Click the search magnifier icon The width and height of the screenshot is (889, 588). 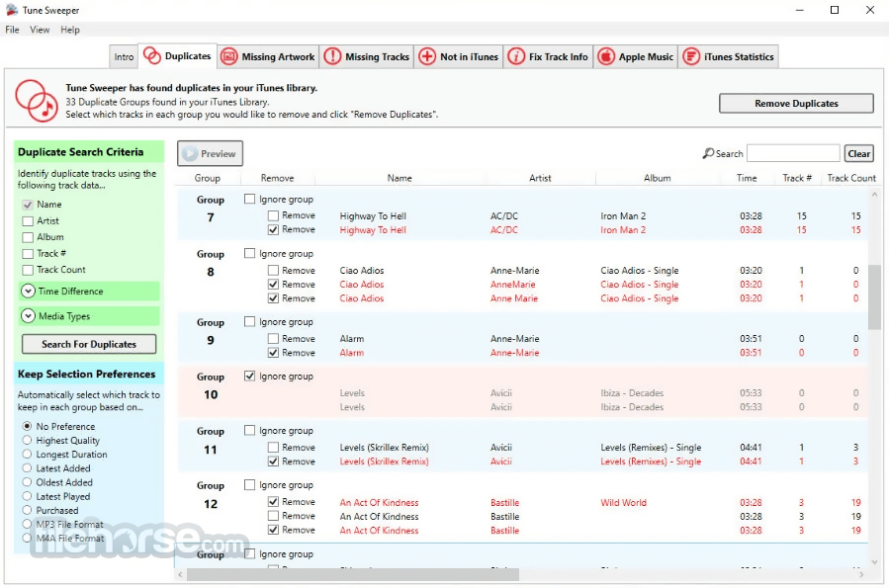tap(708, 153)
